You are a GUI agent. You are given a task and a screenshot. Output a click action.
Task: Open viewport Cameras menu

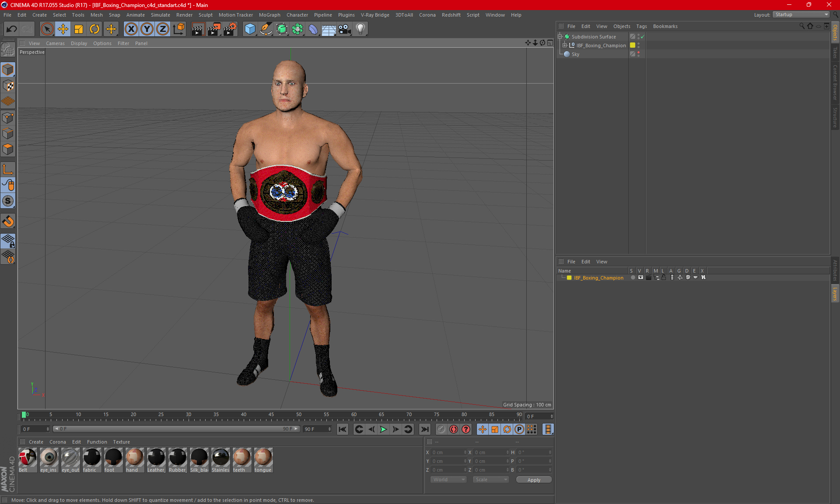pos(55,43)
